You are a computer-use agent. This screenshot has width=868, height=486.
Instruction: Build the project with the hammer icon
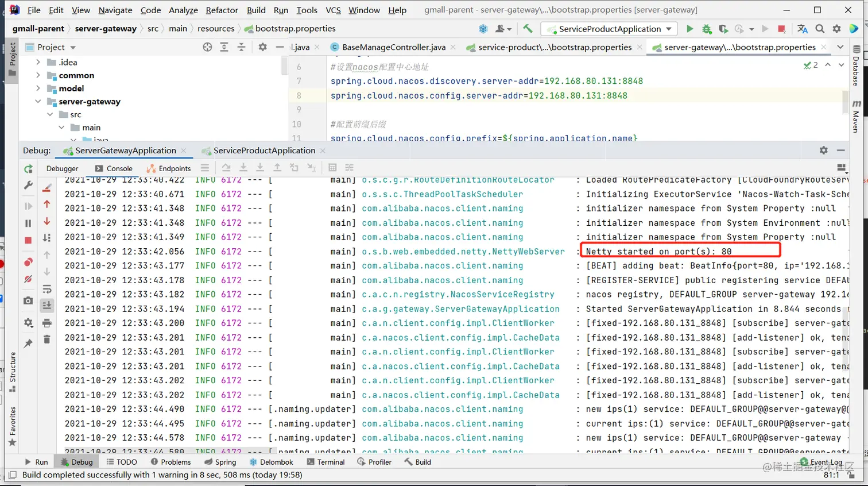pos(528,29)
